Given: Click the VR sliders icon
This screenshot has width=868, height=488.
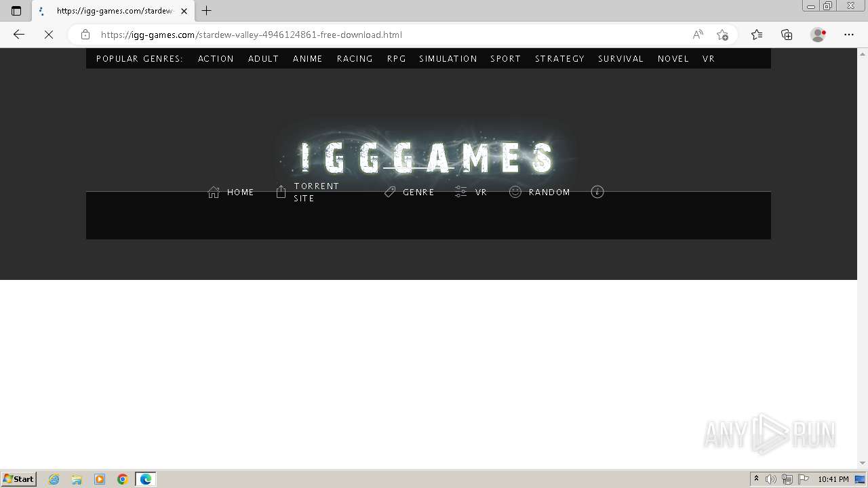Looking at the screenshot, I should point(461,192).
